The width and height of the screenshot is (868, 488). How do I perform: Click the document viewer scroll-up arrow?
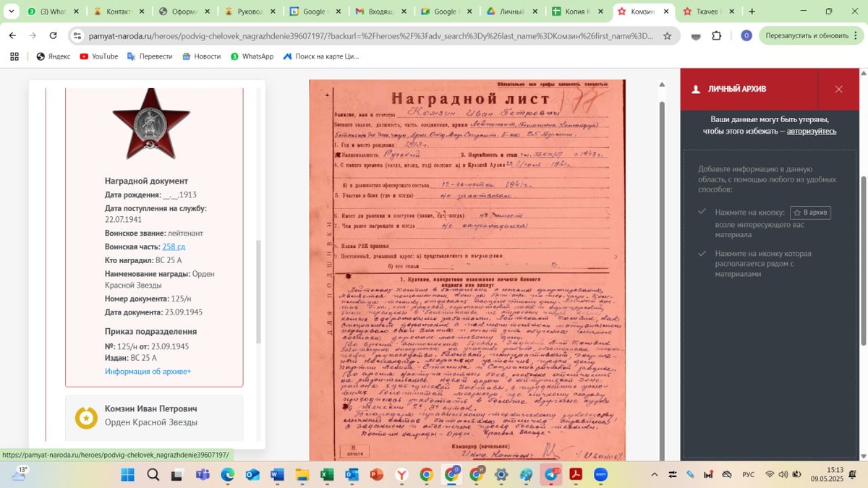pyautogui.click(x=662, y=85)
